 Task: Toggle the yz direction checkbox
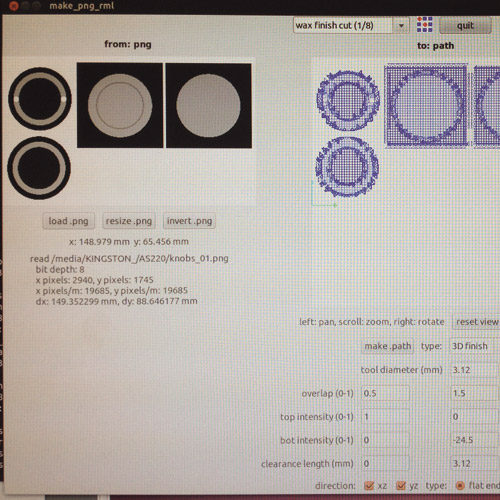point(401,486)
